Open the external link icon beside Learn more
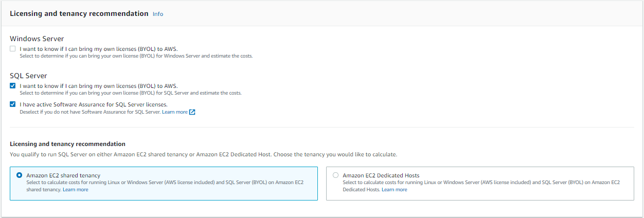The height and width of the screenshot is (218, 644). tap(192, 112)
